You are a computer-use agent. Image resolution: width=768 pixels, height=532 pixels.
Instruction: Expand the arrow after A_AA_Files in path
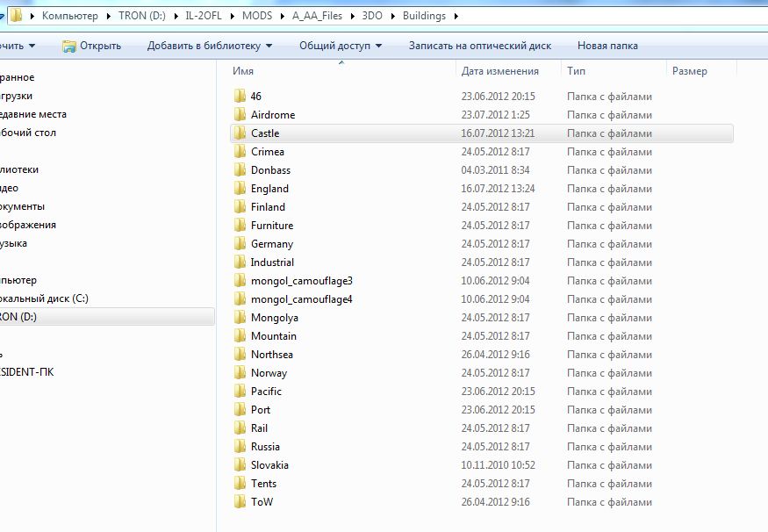click(352, 16)
